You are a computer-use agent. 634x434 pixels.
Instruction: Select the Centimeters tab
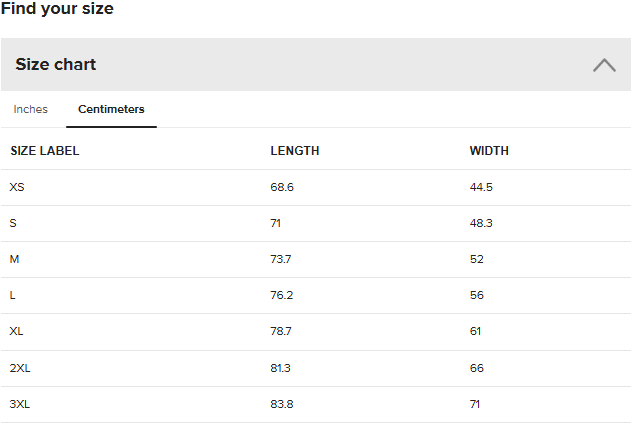click(x=111, y=109)
